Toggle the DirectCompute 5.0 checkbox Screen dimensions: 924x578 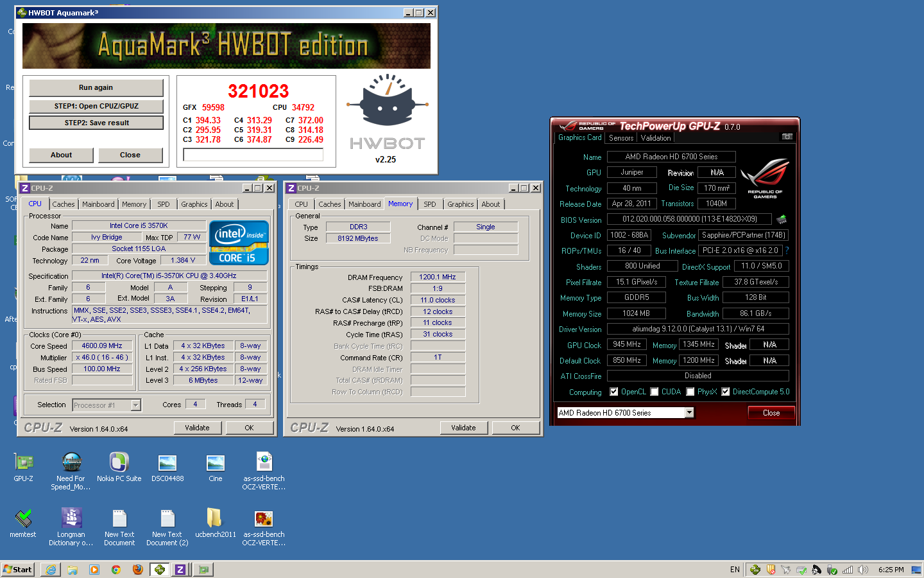pyautogui.click(x=726, y=392)
